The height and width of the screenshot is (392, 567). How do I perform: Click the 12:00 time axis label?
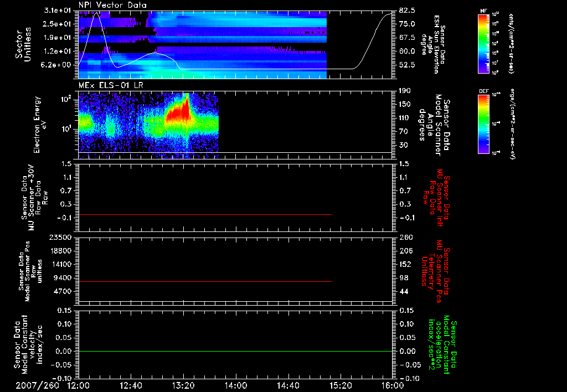tap(79, 385)
